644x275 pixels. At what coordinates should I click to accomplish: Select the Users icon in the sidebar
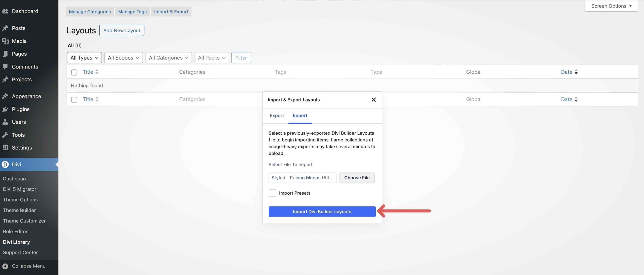(x=5, y=122)
